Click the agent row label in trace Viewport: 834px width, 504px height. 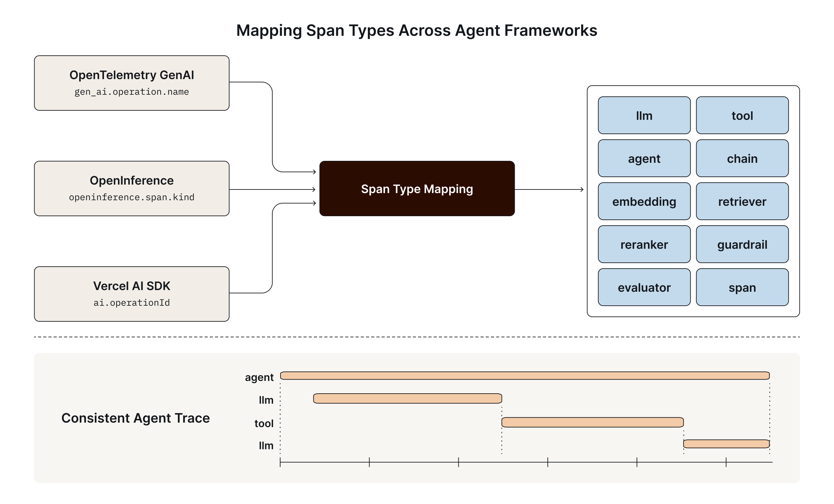[x=259, y=377]
